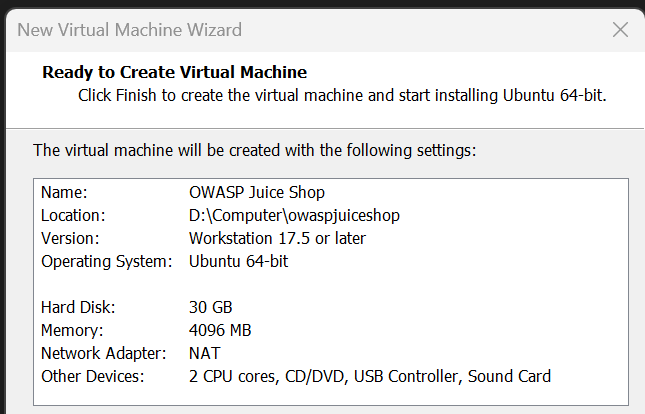Close the New Virtual Machine Wizard
The width and height of the screenshot is (645, 414).
point(620,30)
